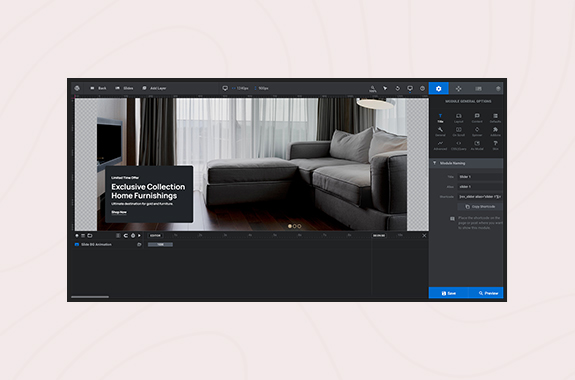Image resolution: width=575 pixels, height=380 pixels.
Task: Open the Title options section
Action: tap(440, 118)
